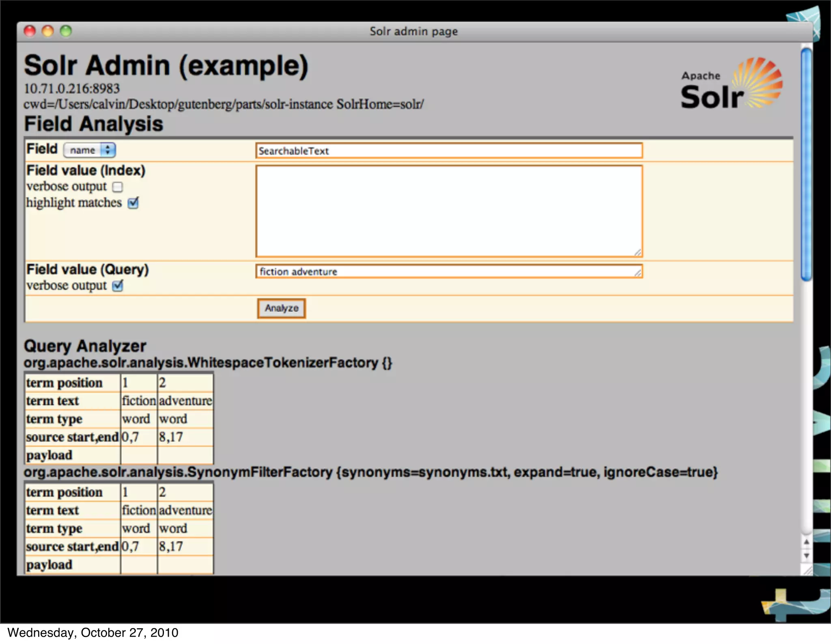Click the Solr Admin (example) heading

pyautogui.click(x=166, y=66)
